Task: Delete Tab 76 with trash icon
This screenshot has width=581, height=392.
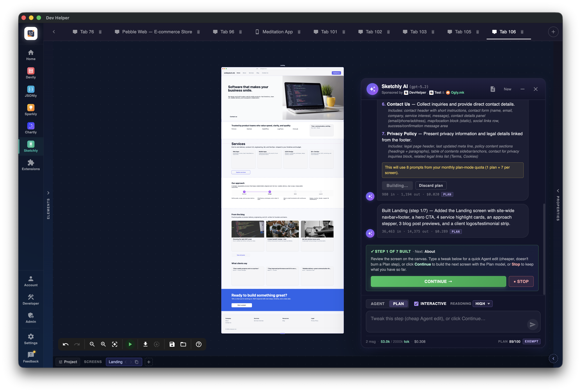Action: [100, 32]
